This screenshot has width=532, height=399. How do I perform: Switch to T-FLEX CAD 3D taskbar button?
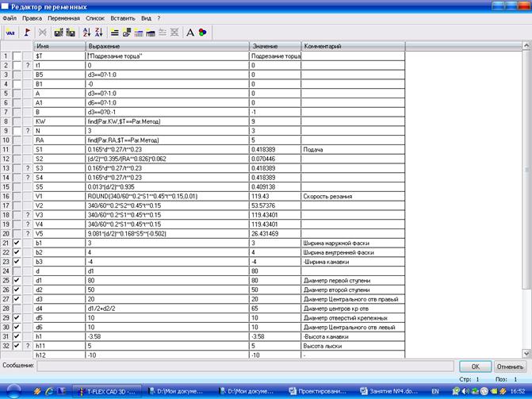[108, 392]
